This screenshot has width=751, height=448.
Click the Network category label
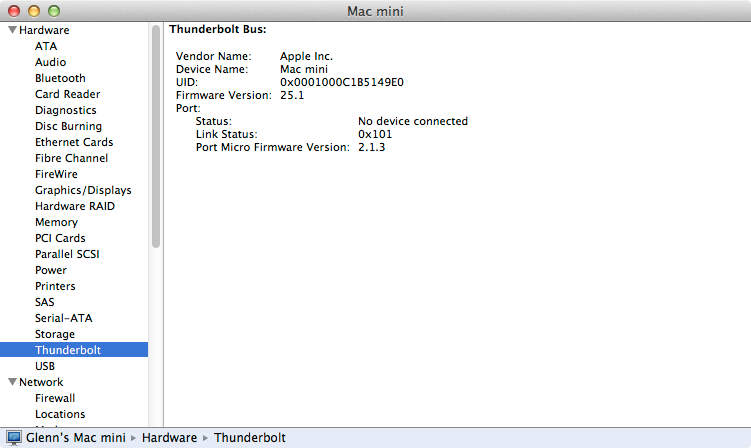pyautogui.click(x=41, y=382)
